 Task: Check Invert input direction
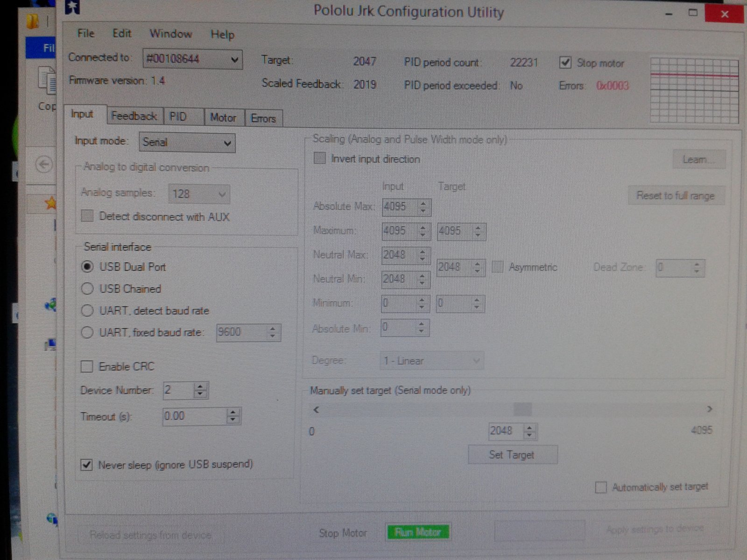point(319,158)
